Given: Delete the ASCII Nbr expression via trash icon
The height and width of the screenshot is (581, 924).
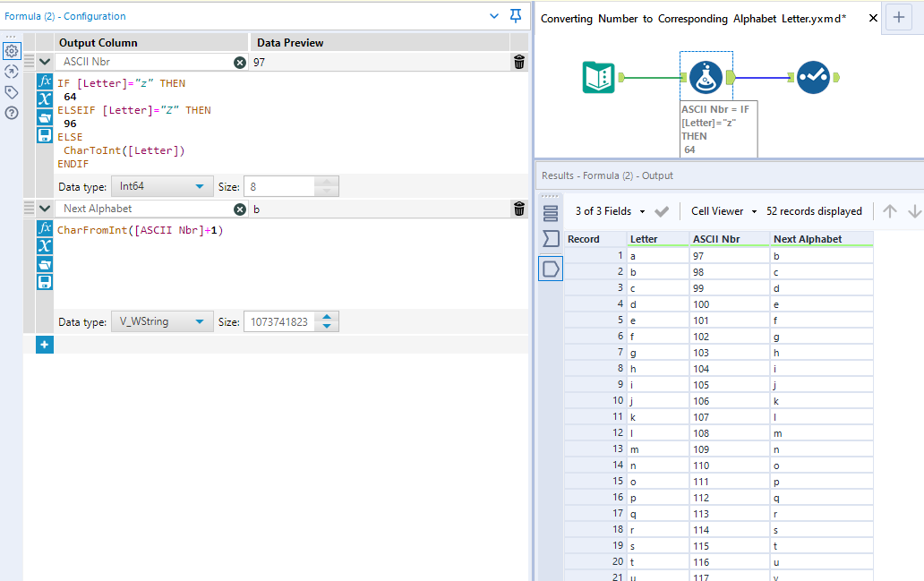Looking at the screenshot, I should pos(518,62).
